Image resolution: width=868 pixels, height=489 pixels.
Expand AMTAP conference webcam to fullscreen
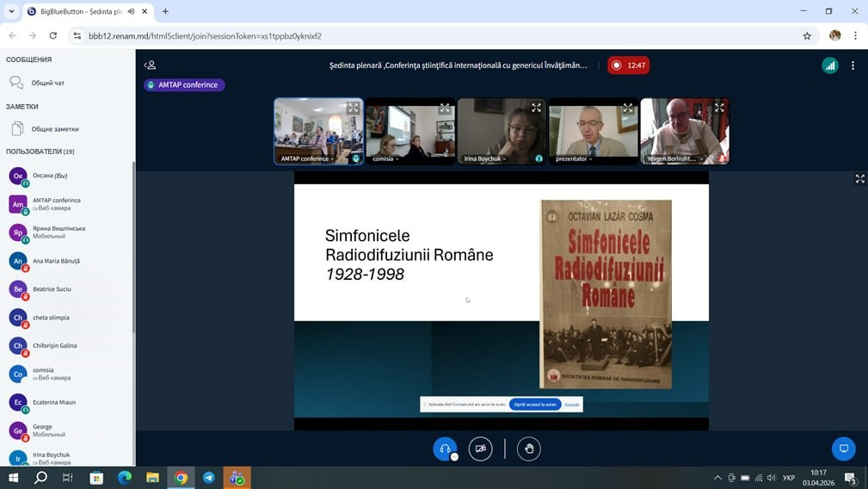353,108
